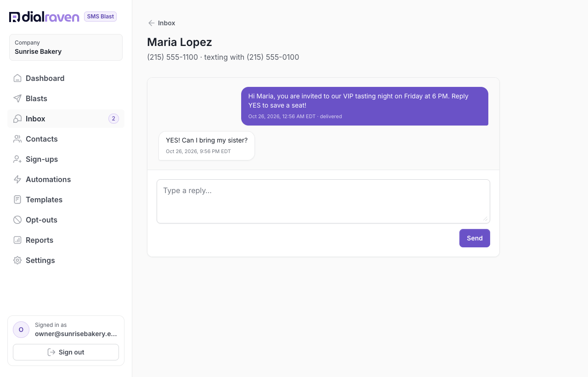Open Contacts from the sidebar
This screenshot has height=377, width=588.
click(66, 139)
